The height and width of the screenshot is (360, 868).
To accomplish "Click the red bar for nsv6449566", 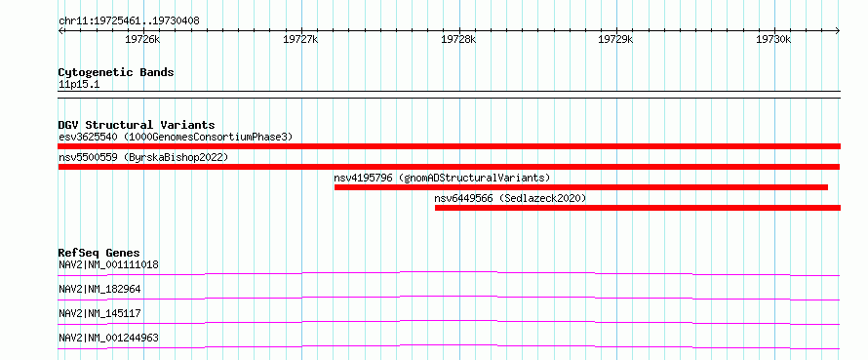I will click(638, 208).
